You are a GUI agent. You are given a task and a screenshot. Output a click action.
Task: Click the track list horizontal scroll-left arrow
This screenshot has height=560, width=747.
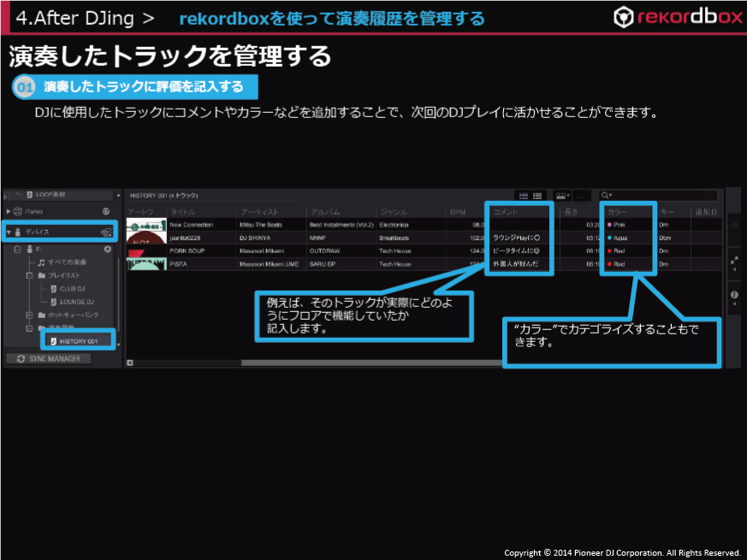[x=129, y=363]
